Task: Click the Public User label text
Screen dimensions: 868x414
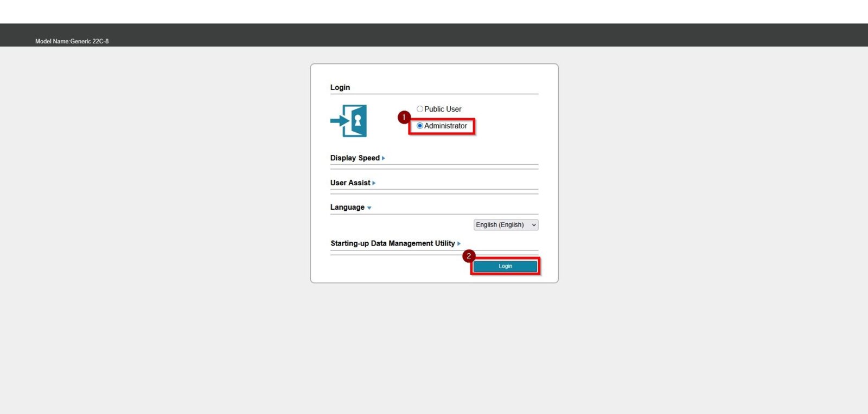Action: coord(443,109)
